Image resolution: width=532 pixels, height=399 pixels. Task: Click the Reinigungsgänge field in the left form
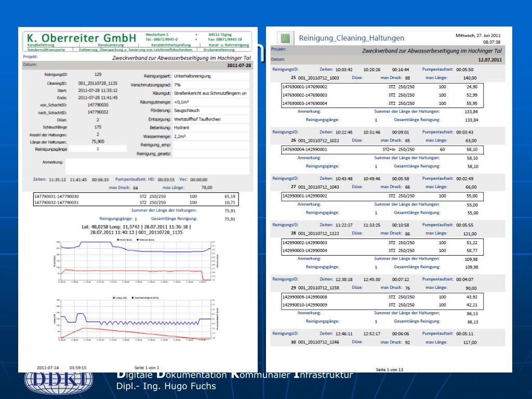coord(98,149)
